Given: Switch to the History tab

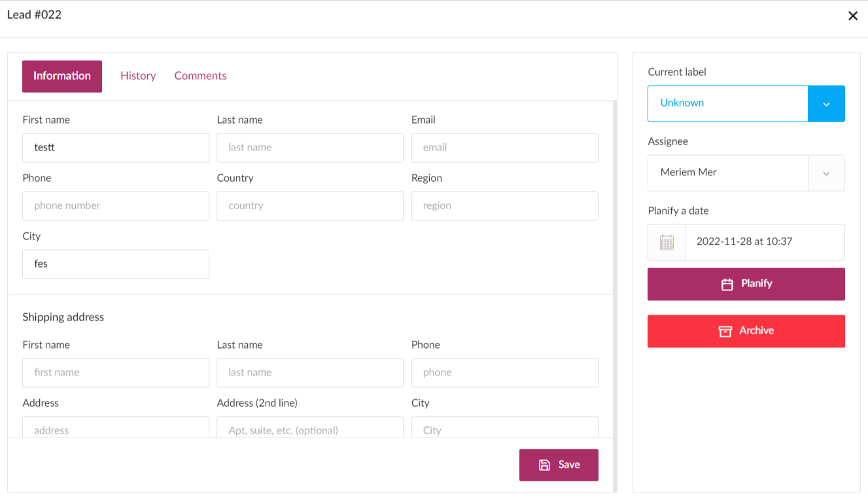Looking at the screenshot, I should coord(138,76).
